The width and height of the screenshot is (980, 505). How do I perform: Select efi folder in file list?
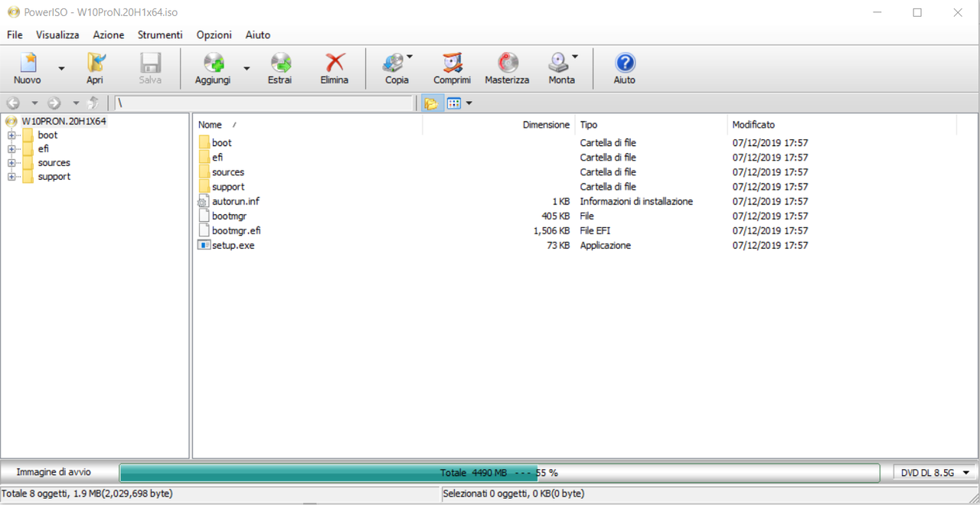tap(217, 158)
